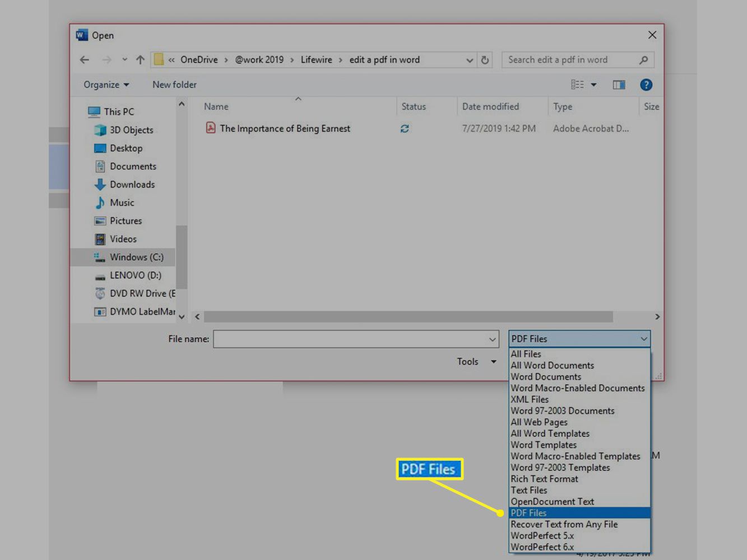
Task: Open the view options dropdown arrow
Action: (593, 85)
